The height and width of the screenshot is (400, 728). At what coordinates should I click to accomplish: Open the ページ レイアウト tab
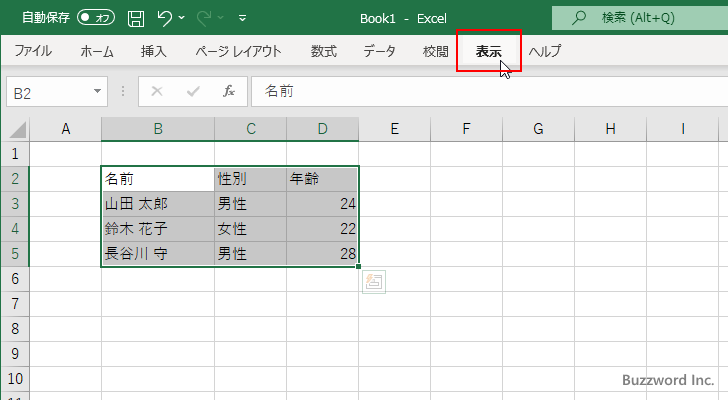click(x=238, y=51)
